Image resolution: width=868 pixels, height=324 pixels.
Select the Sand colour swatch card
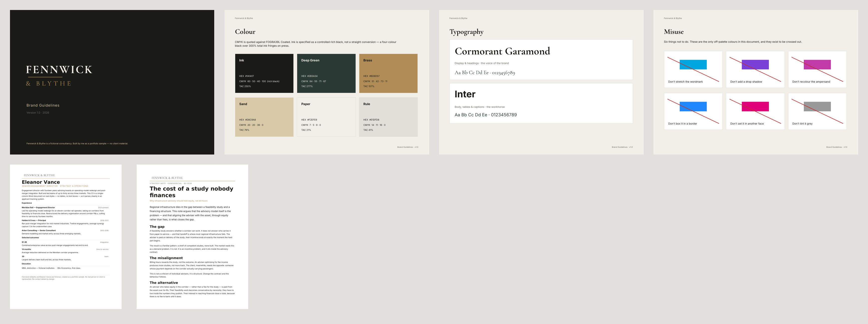264,117
